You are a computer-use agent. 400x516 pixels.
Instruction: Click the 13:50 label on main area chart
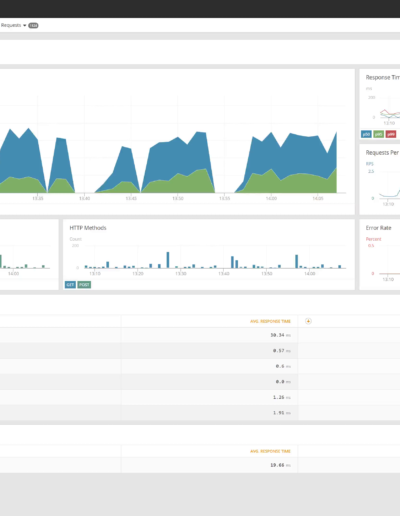(178, 198)
